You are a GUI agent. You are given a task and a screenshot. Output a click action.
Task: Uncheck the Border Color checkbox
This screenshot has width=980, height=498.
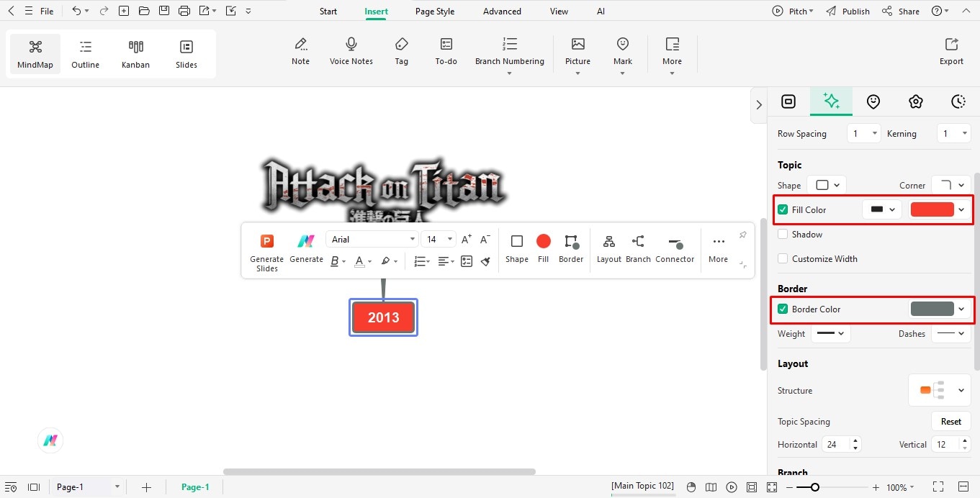[783, 309]
